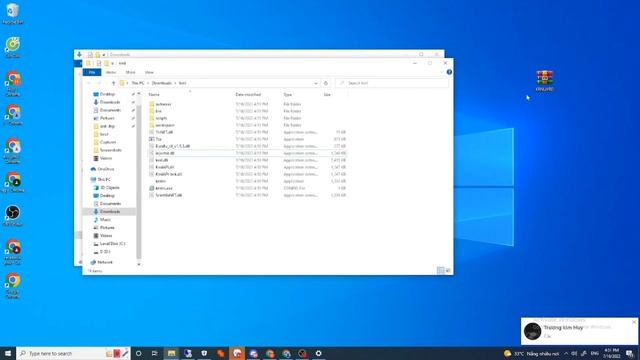
Task: Select This PC in the navigation pane
Action: (104, 180)
